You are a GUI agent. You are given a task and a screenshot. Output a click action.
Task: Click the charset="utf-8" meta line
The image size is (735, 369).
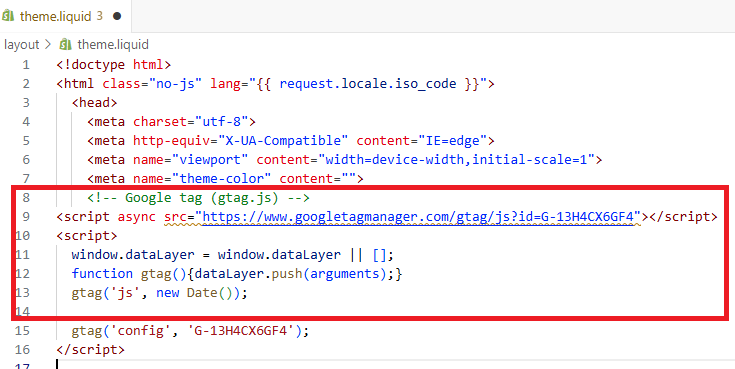(x=172, y=121)
